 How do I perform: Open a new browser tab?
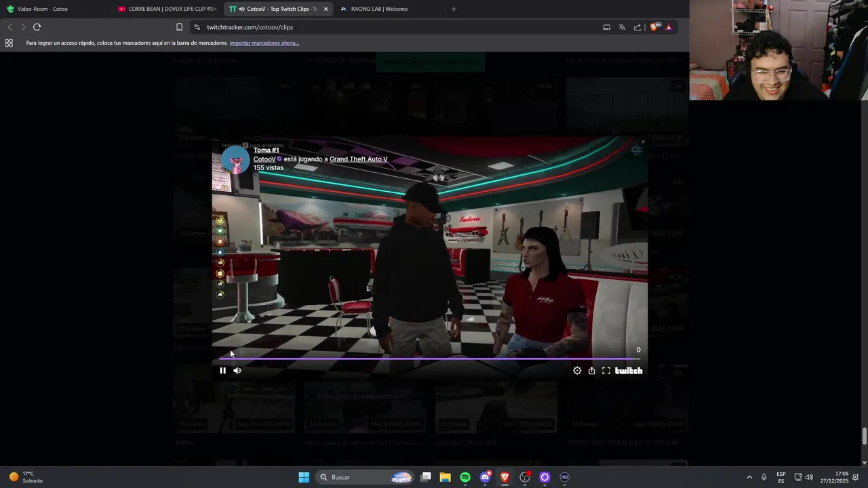coord(454,9)
